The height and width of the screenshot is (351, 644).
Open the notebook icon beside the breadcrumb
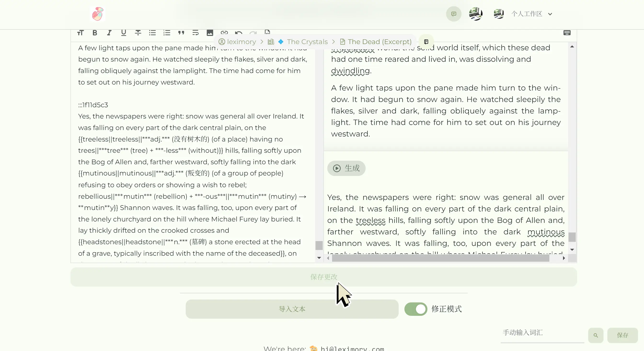pyautogui.click(x=426, y=42)
